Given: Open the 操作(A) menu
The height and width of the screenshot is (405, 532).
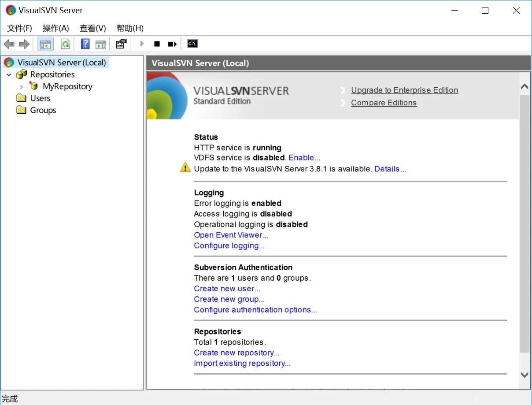Looking at the screenshot, I should click(x=55, y=28).
